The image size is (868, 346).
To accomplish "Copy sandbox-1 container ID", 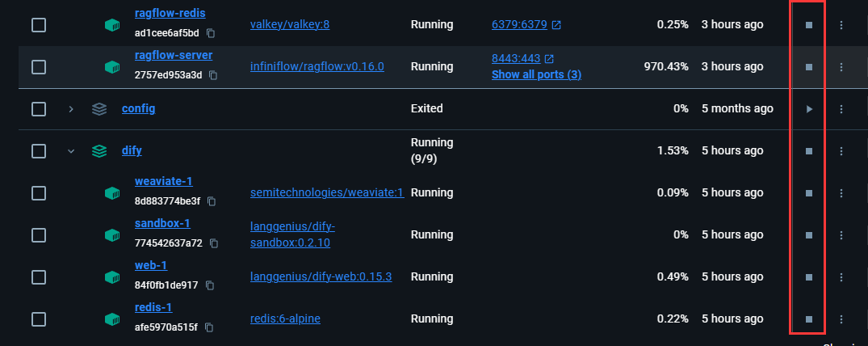I will pos(213,243).
